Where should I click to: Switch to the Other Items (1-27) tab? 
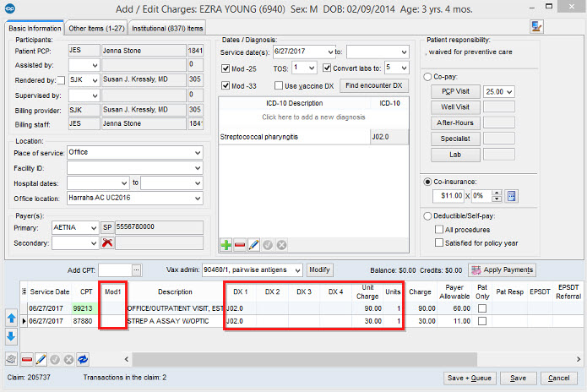(x=96, y=29)
